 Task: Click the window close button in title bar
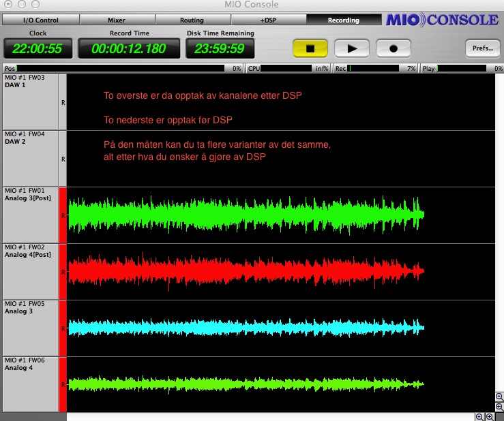(8, 4)
